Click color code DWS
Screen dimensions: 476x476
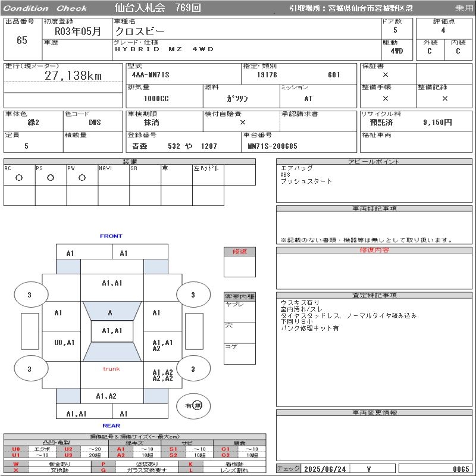95,123
